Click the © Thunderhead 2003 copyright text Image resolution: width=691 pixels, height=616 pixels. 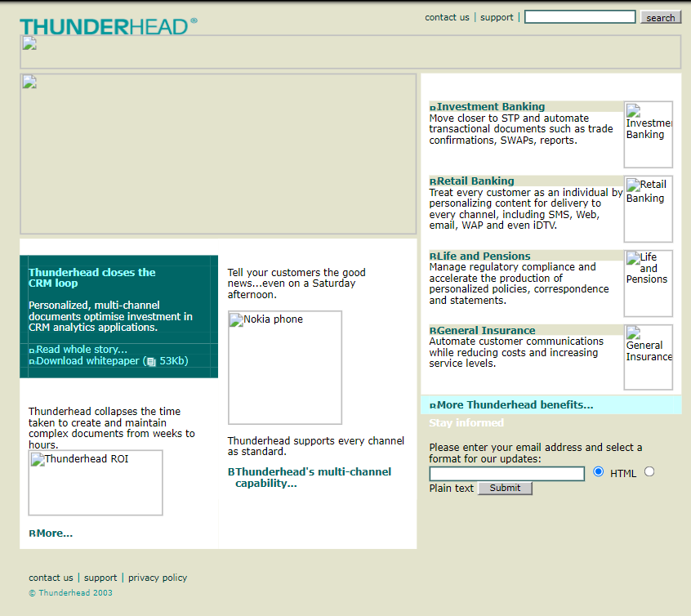tap(70, 592)
